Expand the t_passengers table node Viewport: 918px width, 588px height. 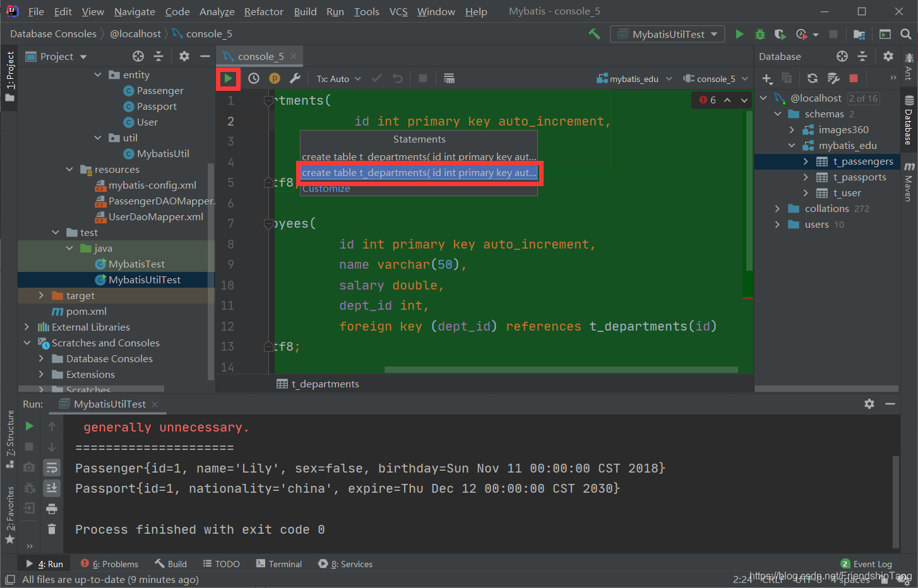[x=806, y=162]
